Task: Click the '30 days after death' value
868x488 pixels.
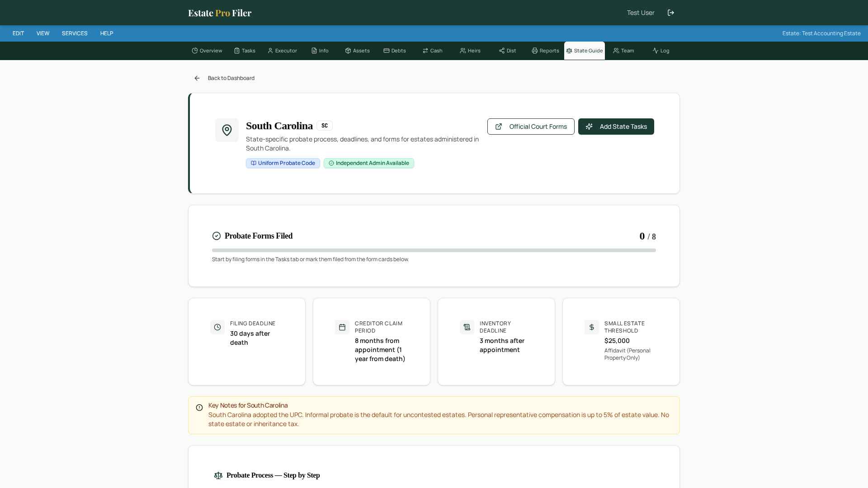Action: pyautogui.click(x=250, y=338)
